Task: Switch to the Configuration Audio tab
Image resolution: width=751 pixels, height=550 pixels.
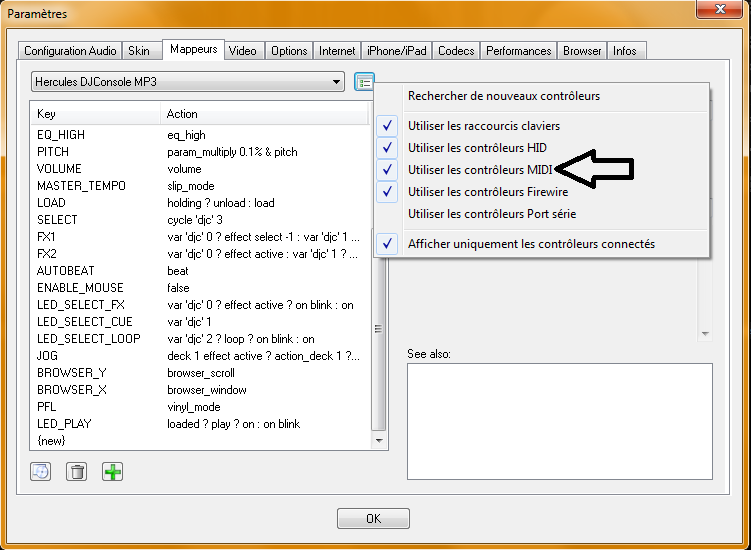Action: (x=70, y=51)
